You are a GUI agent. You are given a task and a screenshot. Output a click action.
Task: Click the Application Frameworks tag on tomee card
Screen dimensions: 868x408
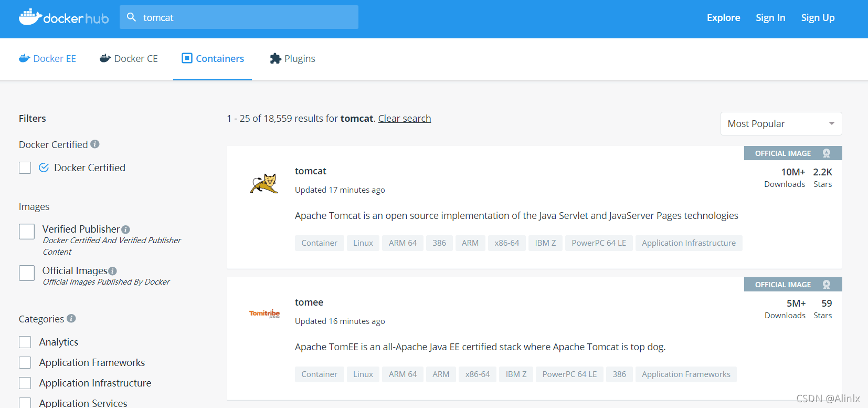686,374
